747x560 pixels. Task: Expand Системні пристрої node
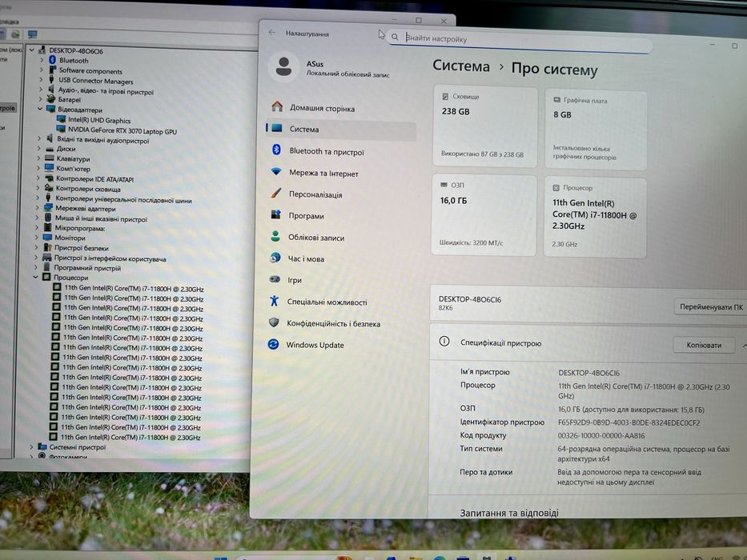pos(31,446)
